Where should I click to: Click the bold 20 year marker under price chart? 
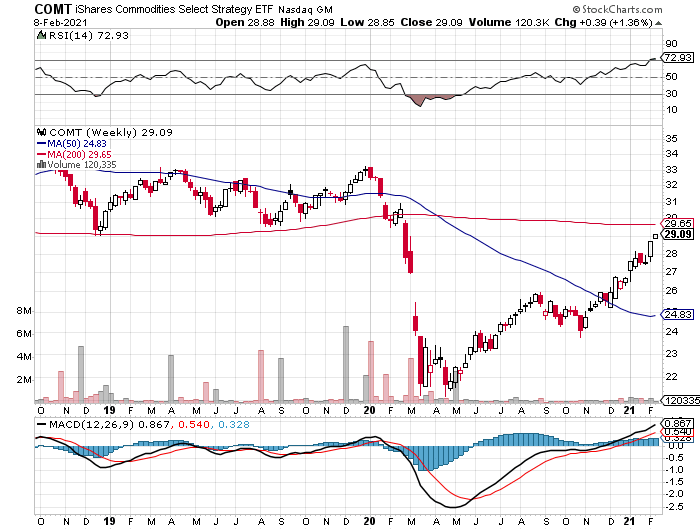click(369, 410)
